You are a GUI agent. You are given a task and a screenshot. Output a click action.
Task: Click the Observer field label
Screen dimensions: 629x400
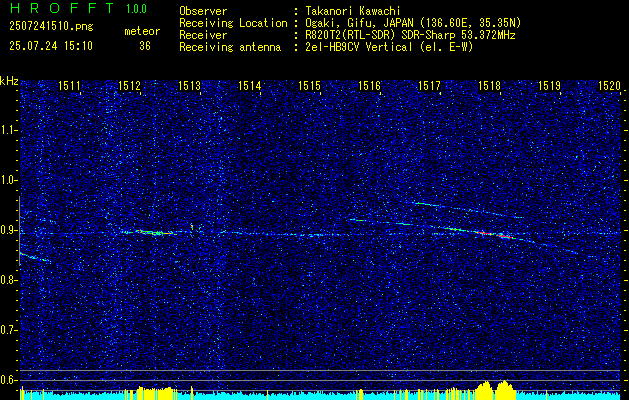coord(203,11)
